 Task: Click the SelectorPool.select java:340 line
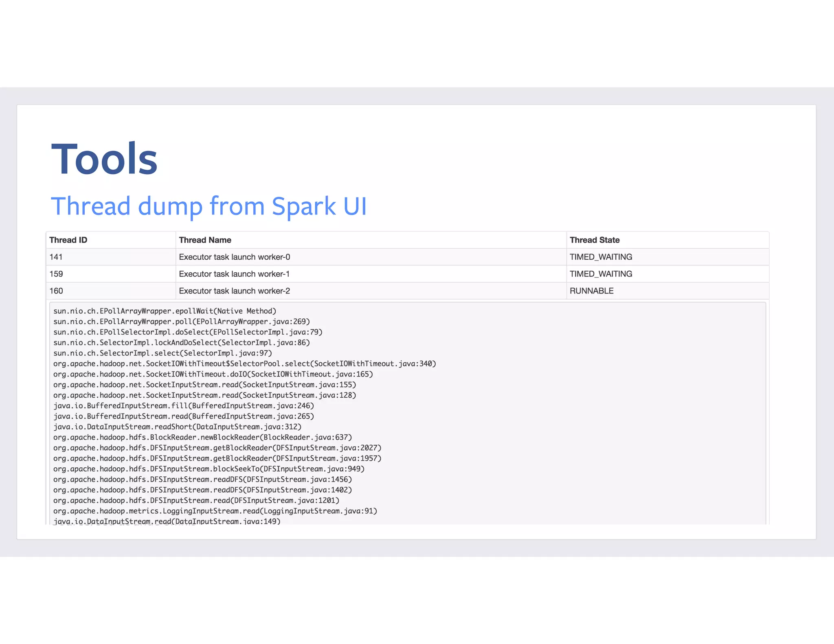click(x=245, y=364)
